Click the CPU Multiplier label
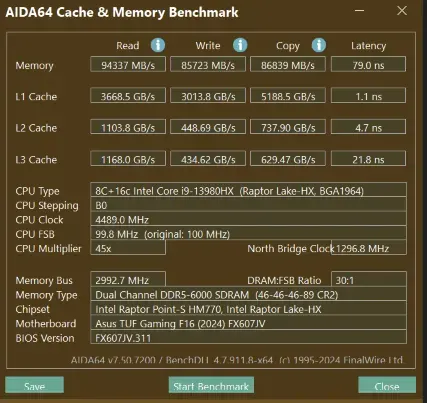The height and width of the screenshot is (403, 427). point(48,249)
